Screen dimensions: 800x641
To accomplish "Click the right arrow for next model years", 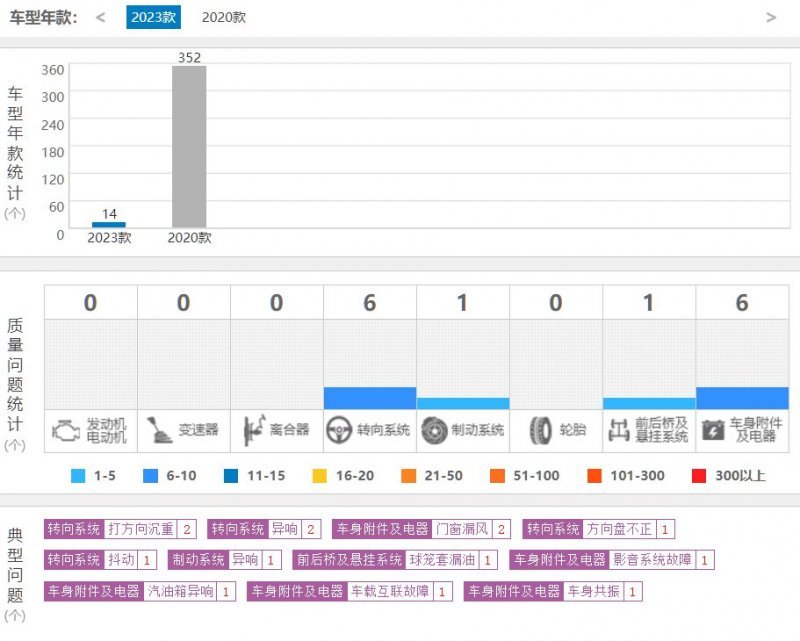I will click(771, 17).
